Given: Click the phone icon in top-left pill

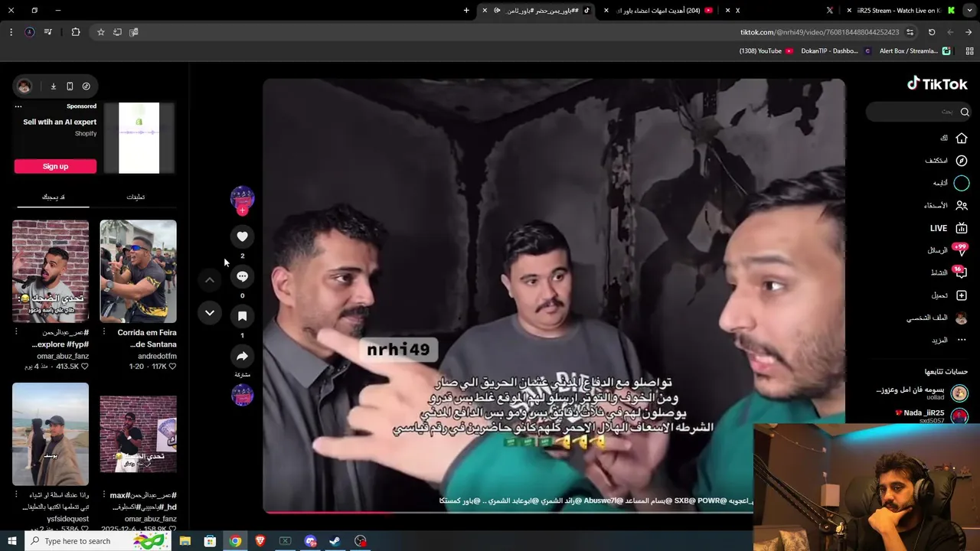Looking at the screenshot, I should click(70, 86).
